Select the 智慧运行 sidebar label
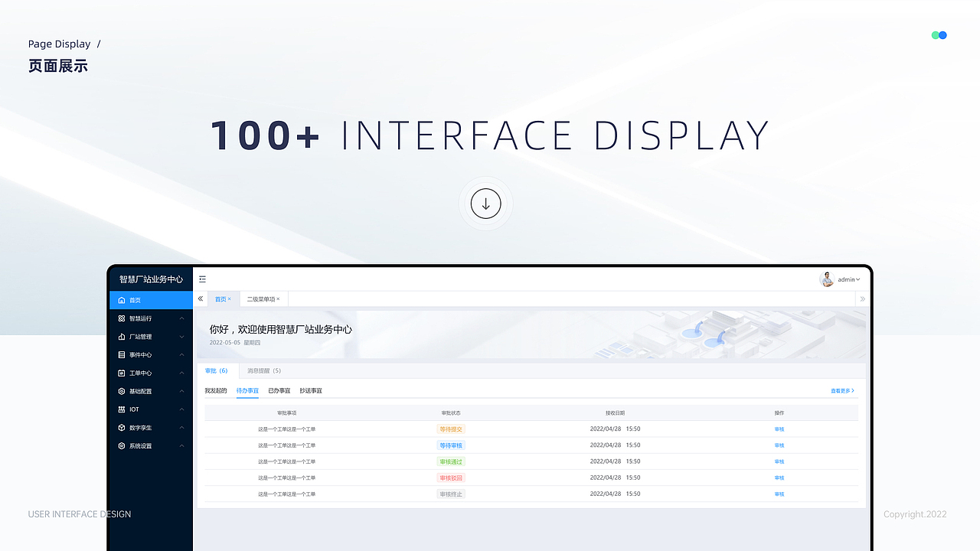Image resolution: width=980 pixels, height=551 pixels. [x=140, y=318]
